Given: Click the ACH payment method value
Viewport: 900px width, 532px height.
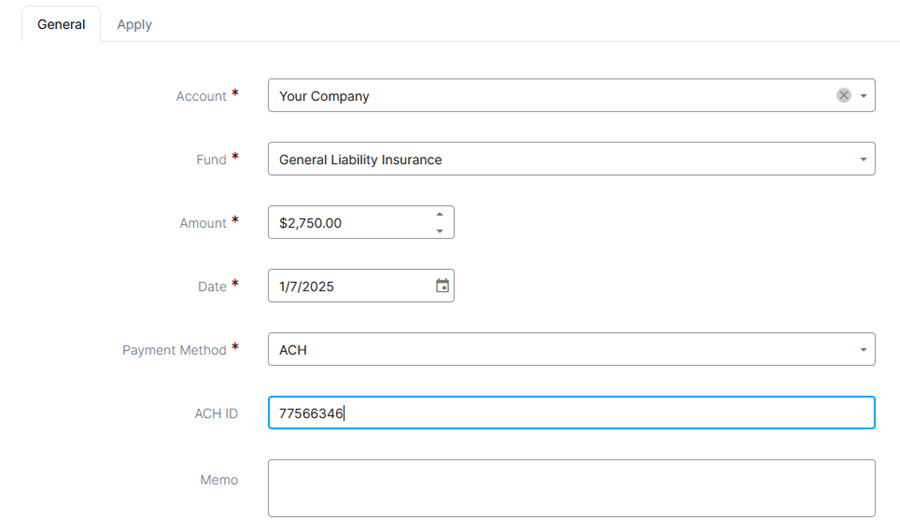Looking at the screenshot, I should pyautogui.click(x=293, y=350).
